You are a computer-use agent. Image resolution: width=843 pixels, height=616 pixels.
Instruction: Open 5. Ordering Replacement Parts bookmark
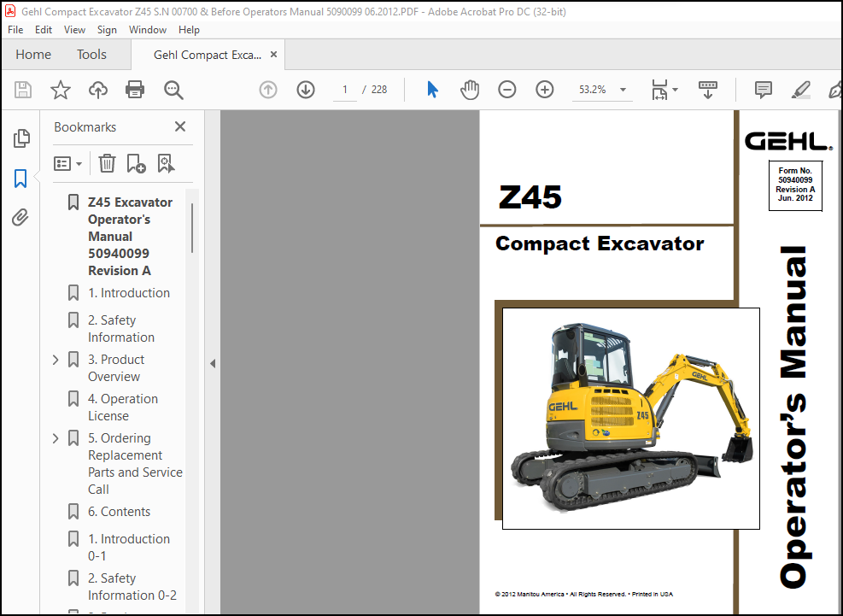(136, 464)
